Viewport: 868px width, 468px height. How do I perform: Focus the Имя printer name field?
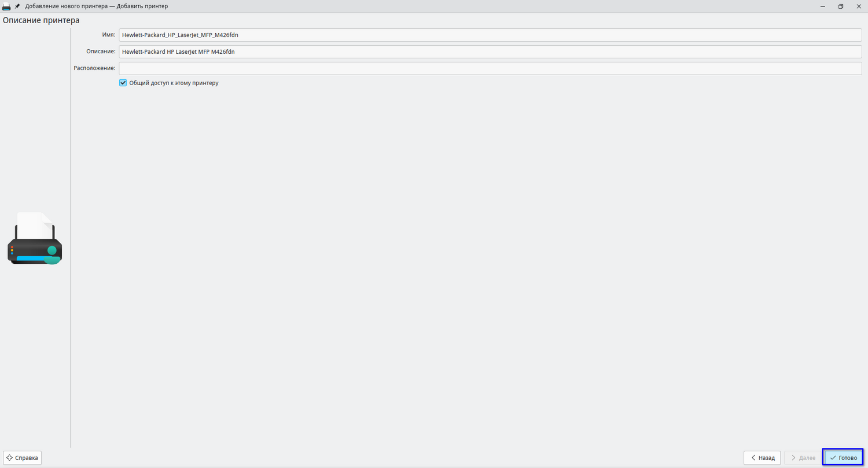coord(490,35)
